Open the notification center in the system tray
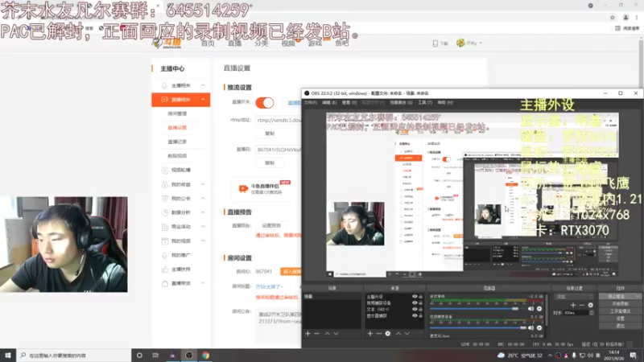 coord(633,356)
